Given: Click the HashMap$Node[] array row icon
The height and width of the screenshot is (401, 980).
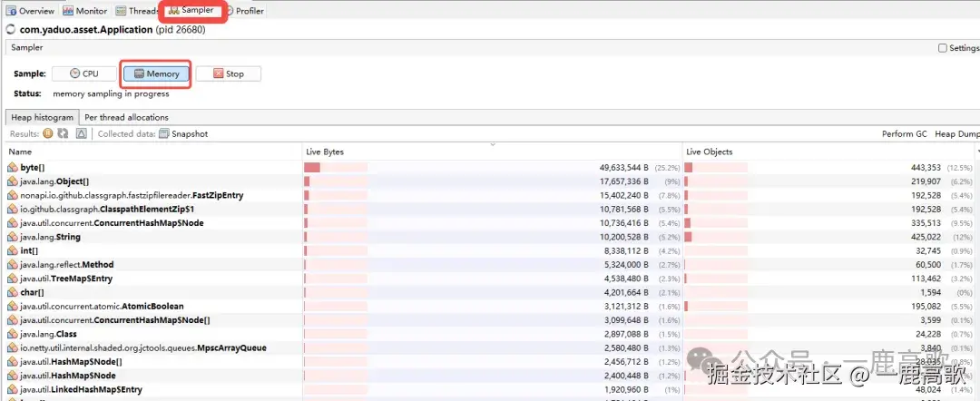Looking at the screenshot, I should (x=13, y=362).
